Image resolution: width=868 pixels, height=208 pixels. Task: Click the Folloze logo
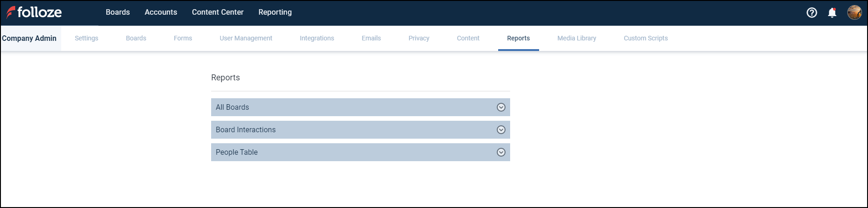click(x=34, y=12)
